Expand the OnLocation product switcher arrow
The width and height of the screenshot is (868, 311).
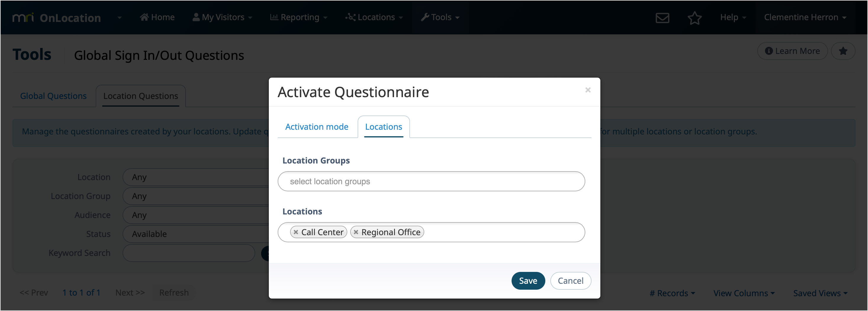point(119,17)
